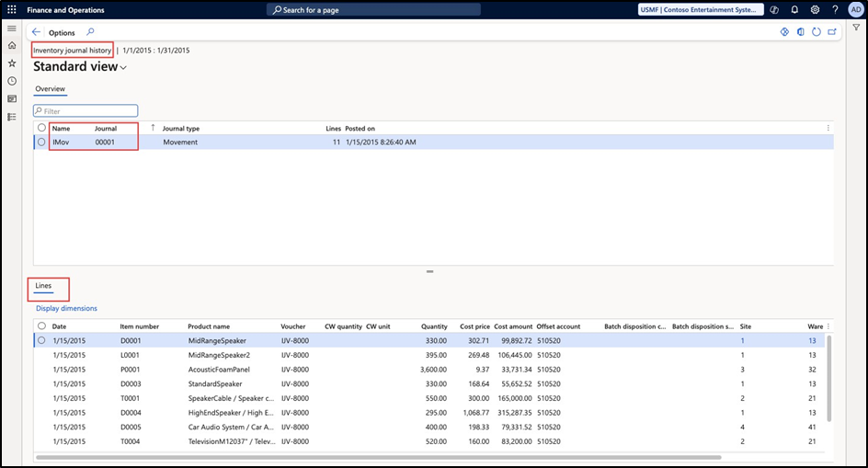Open Recent items clock icon

pyautogui.click(x=12, y=81)
